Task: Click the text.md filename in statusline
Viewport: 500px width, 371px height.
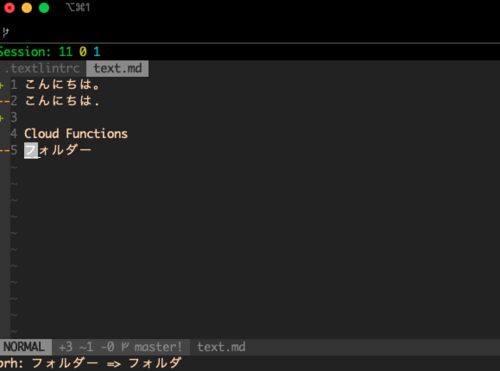Action: (x=221, y=347)
